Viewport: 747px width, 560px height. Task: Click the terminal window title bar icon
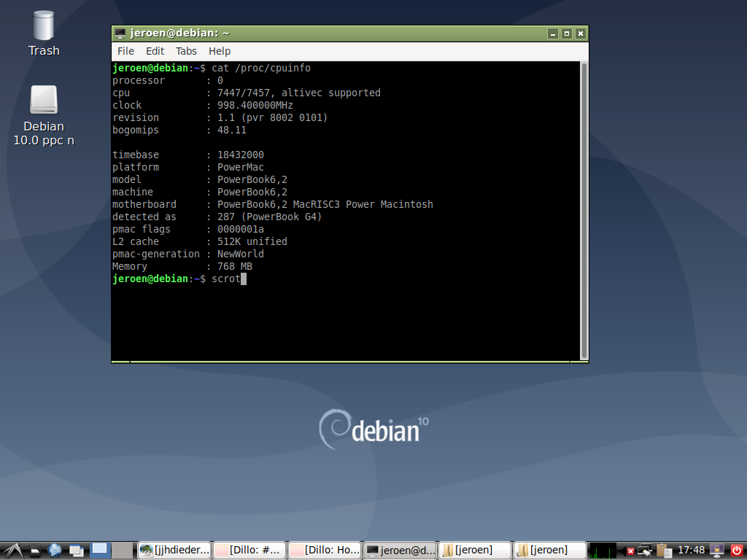click(x=120, y=34)
